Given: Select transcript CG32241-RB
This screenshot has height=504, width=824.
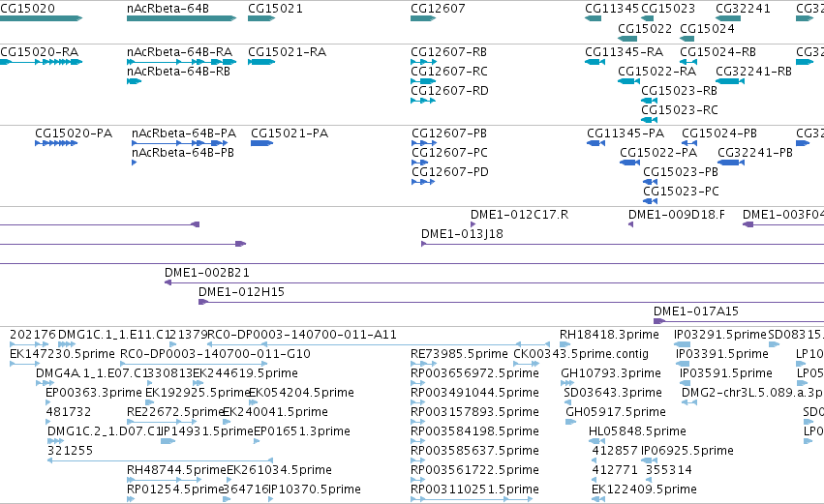Looking at the screenshot, I should pos(753,72).
